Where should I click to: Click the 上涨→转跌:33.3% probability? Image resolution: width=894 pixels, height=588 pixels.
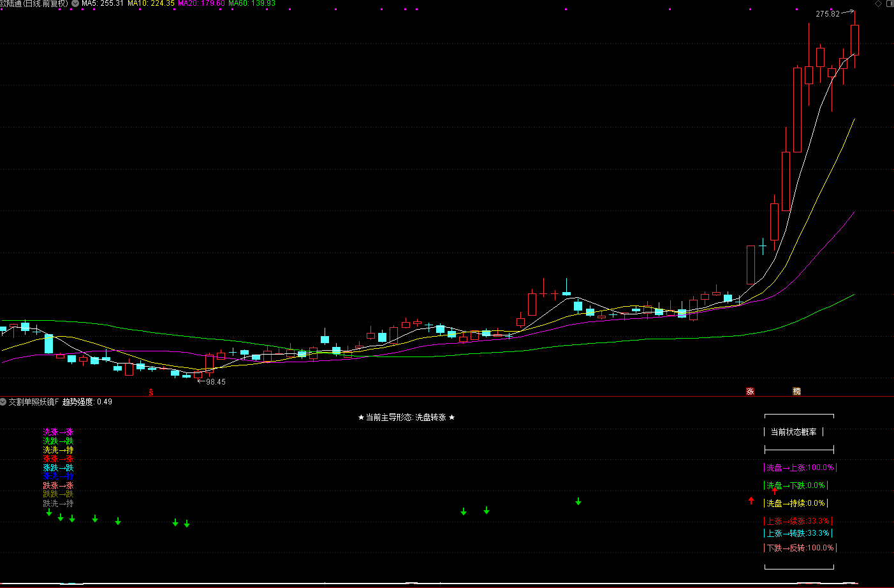tap(798, 533)
